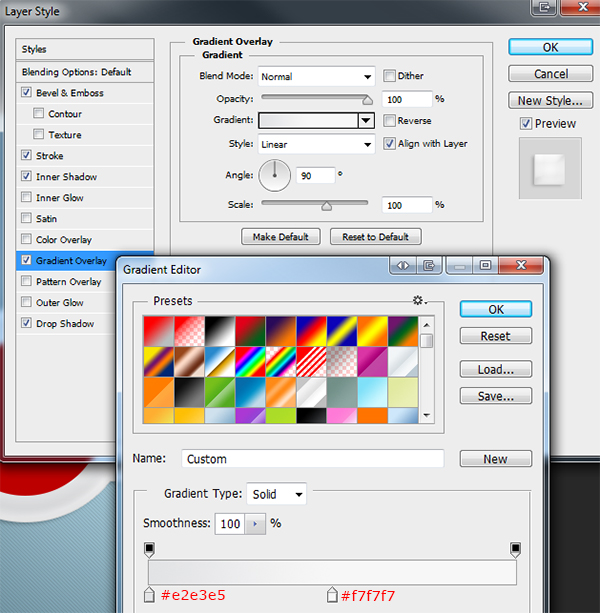Image resolution: width=600 pixels, height=613 pixels.
Task: Click Reset to Default button
Action: click(x=376, y=237)
